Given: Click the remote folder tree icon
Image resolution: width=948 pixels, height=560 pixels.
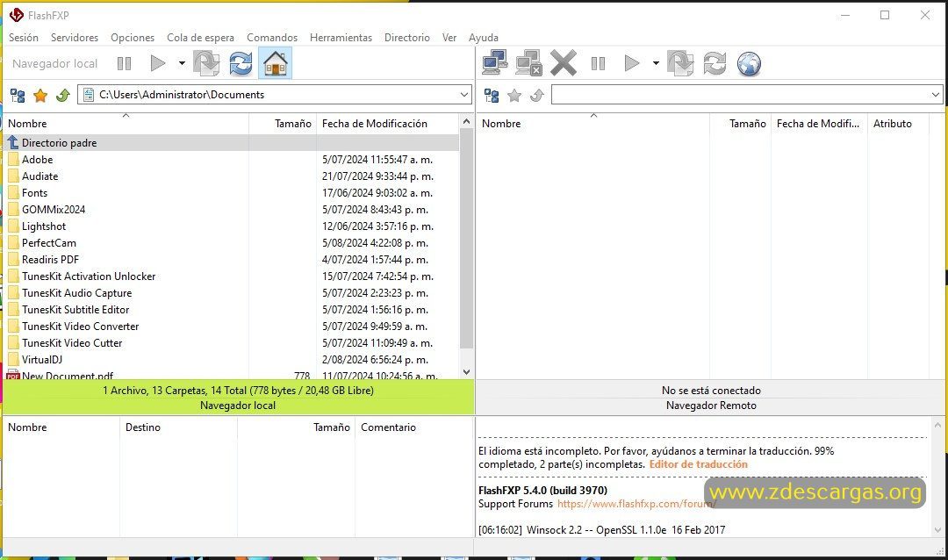Looking at the screenshot, I should (x=492, y=96).
